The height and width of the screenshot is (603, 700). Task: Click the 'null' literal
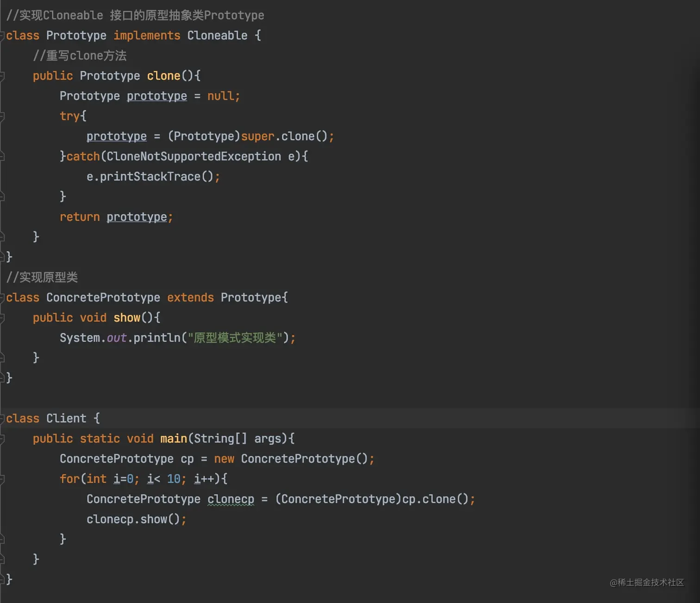220,96
